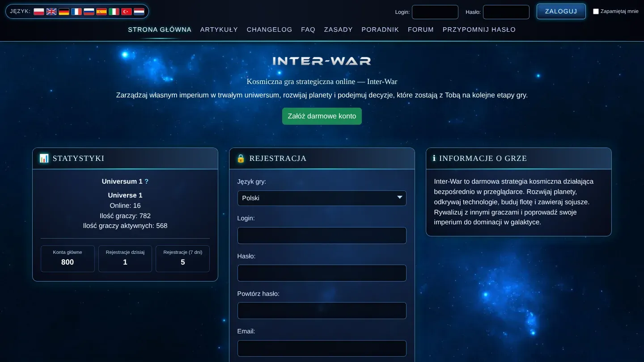Focus the Login field in the top bar
Image resolution: width=644 pixels, height=362 pixels.
click(x=435, y=12)
